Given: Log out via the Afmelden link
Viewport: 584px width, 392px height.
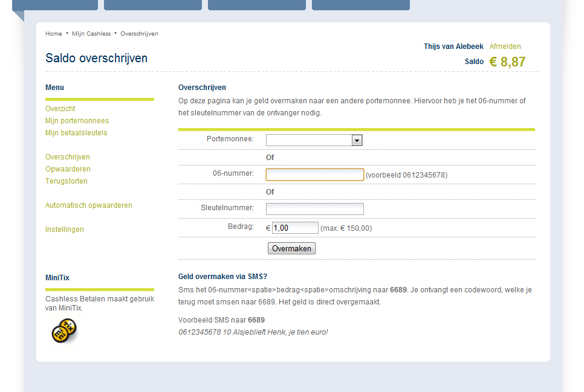Looking at the screenshot, I should pos(505,47).
